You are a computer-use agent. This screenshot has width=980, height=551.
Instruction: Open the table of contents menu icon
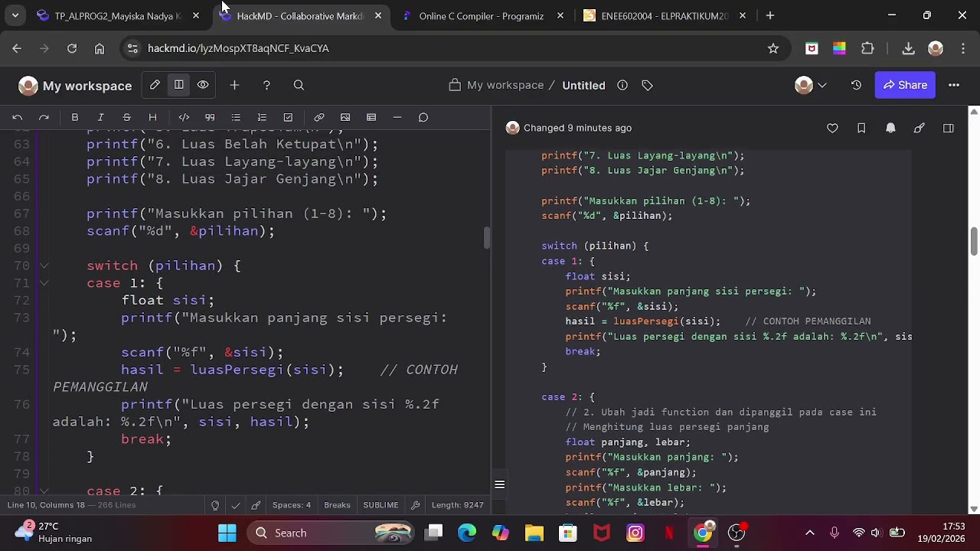coord(499,484)
